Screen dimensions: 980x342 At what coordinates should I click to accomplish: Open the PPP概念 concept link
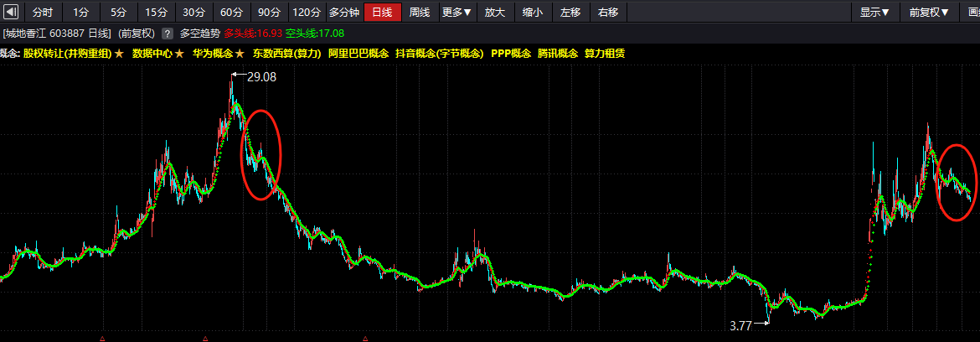click(511, 54)
